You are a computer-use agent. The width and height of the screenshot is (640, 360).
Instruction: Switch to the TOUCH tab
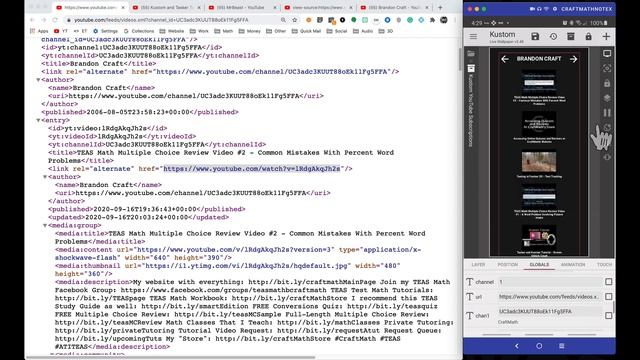pyautogui.click(x=604, y=264)
